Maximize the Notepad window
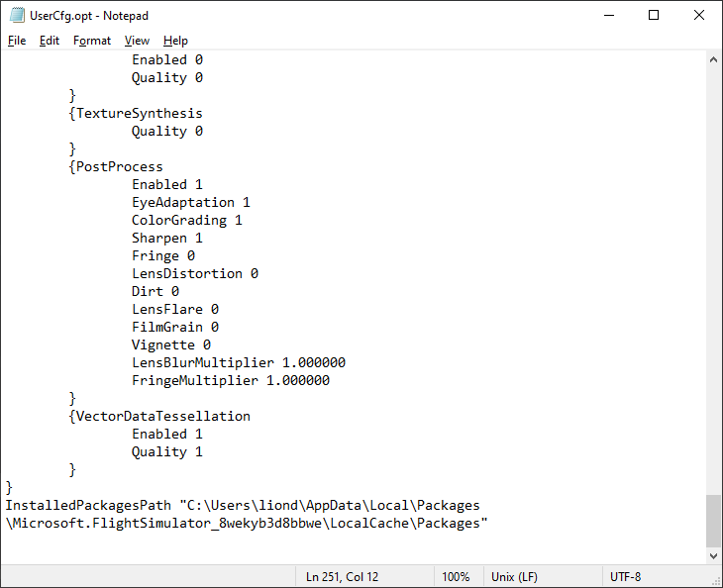The height and width of the screenshot is (588, 723). (x=654, y=15)
